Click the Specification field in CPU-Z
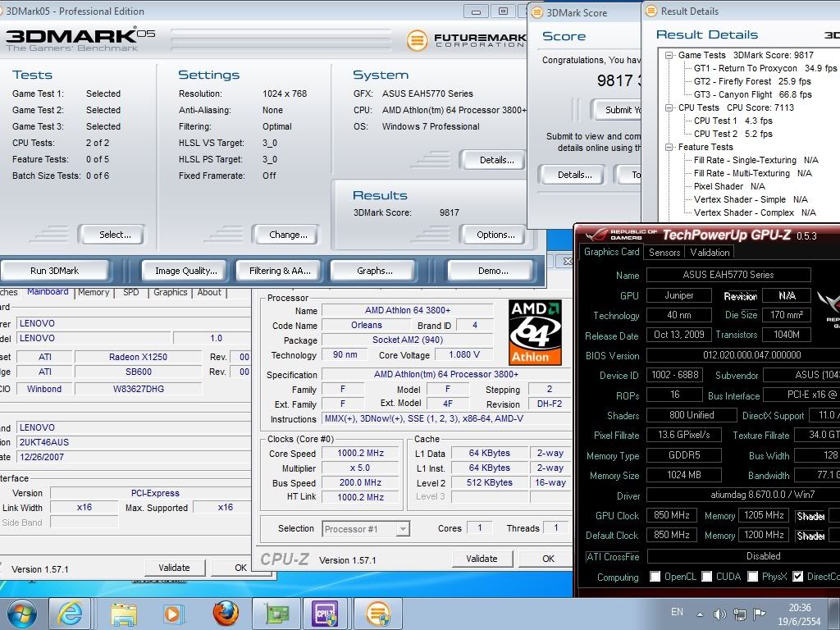This screenshot has width=840, height=630. pyautogui.click(x=446, y=374)
